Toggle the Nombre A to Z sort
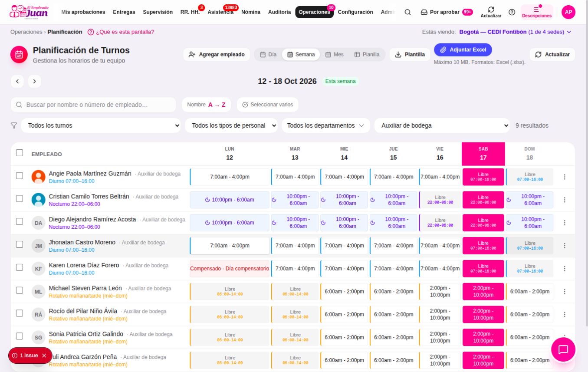Screen dimensions: 588x372 pos(207,105)
